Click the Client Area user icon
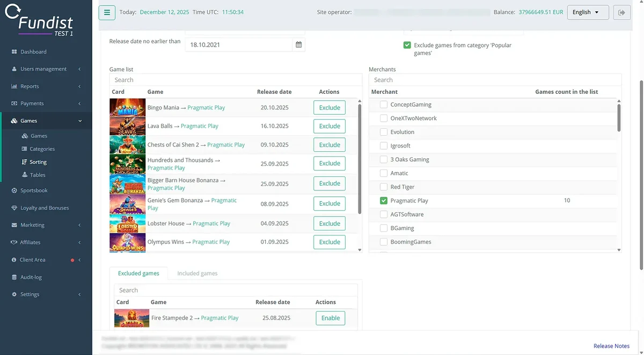644x355 pixels. coord(14,260)
